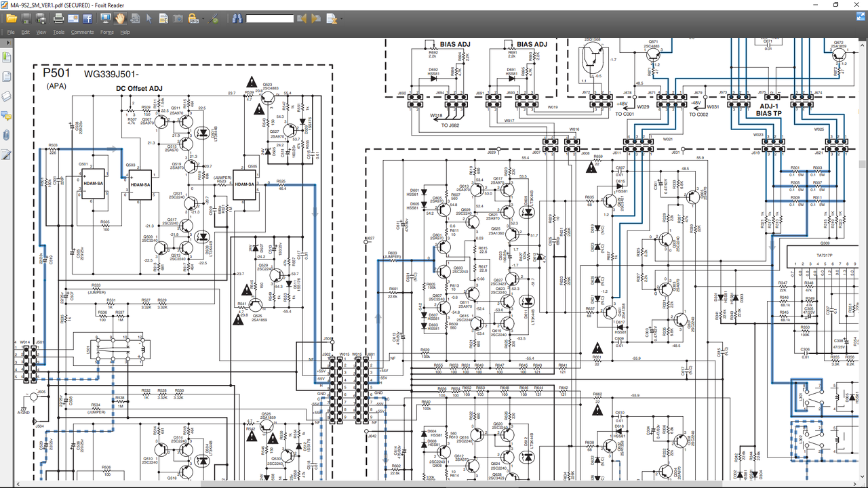868x488 pixels.
Task: Click the HDAM-SA block labeled Q505
Action: point(243,185)
